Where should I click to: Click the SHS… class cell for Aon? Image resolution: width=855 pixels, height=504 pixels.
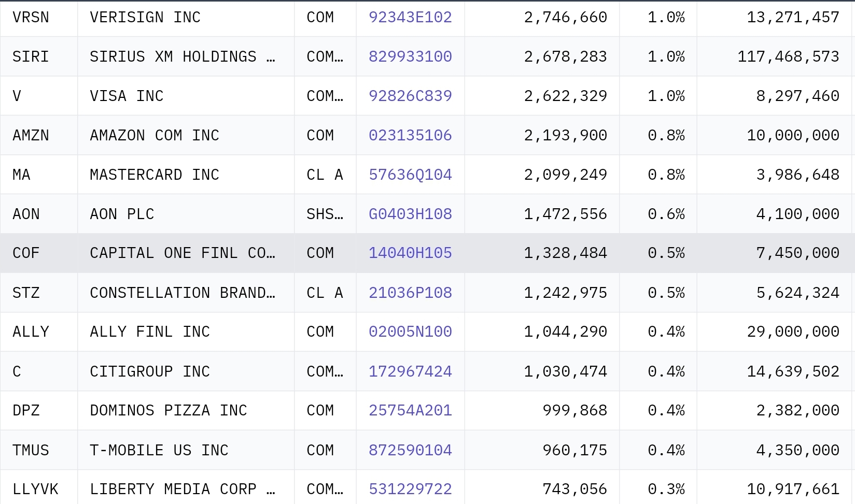[x=325, y=214]
